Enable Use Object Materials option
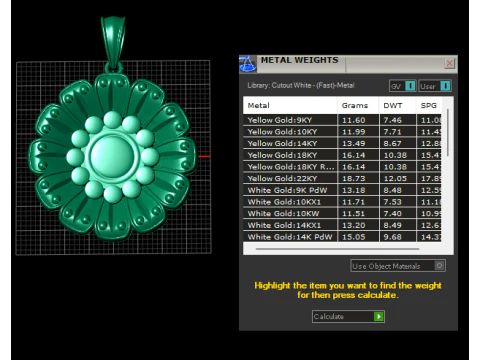This screenshot has width=480, height=360. (x=398, y=266)
